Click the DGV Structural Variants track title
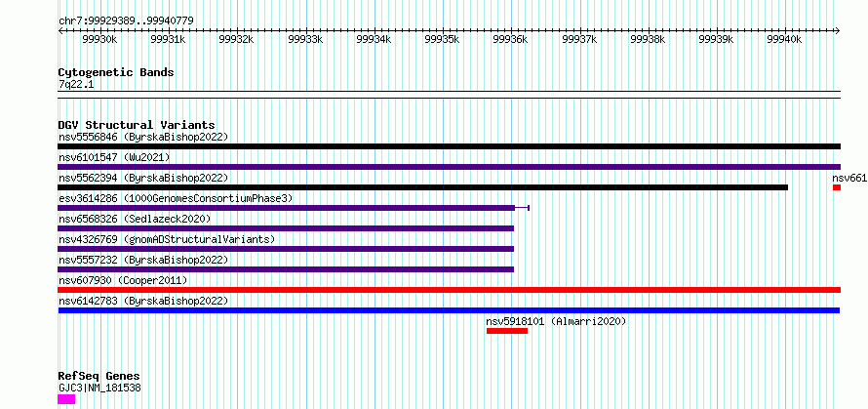This screenshot has height=409, width=868. point(137,125)
